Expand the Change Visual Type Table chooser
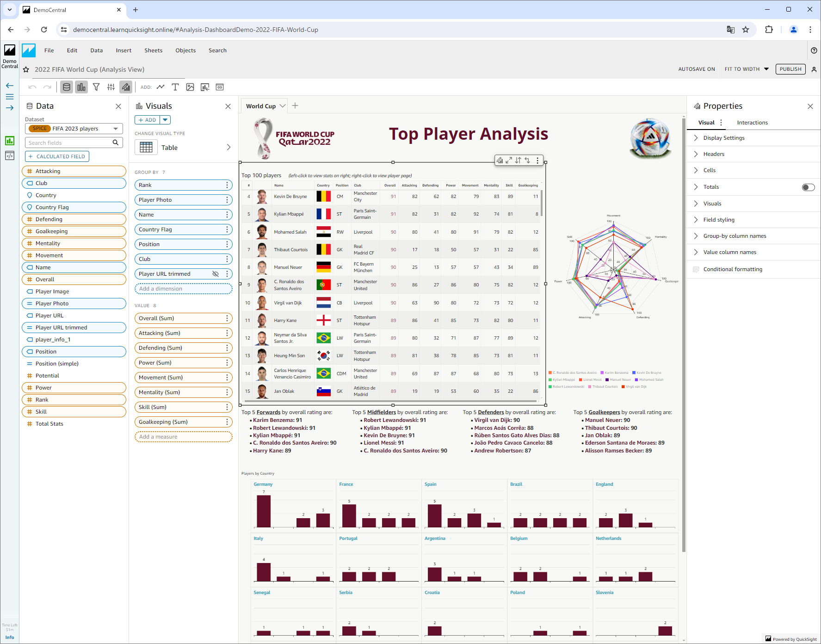Image resolution: width=821 pixels, height=644 pixels. click(x=183, y=148)
